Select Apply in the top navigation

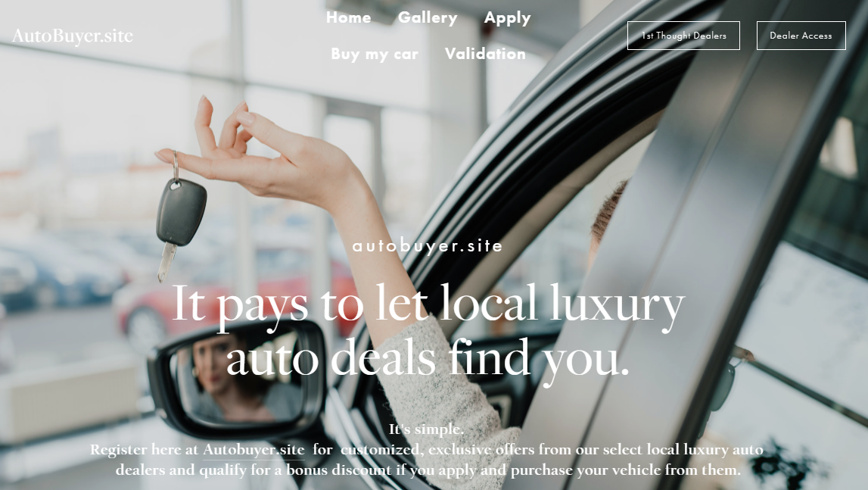click(507, 18)
